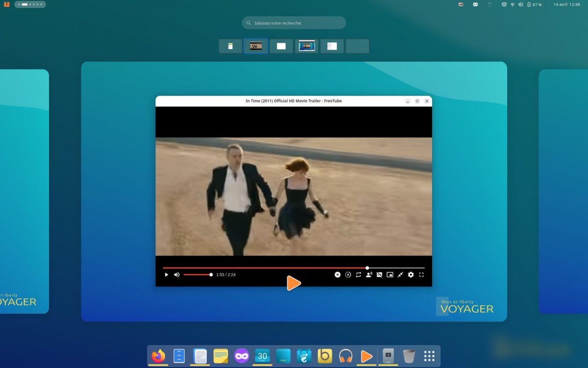Screen dimensions: 588x368
Task: Toggle the crossed-out screen icon in player
Action: tap(379, 275)
